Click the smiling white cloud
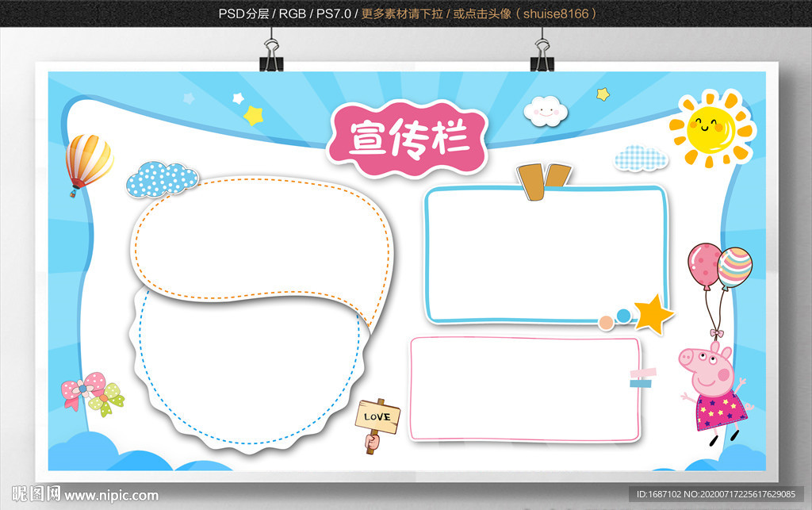 tap(546, 111)
